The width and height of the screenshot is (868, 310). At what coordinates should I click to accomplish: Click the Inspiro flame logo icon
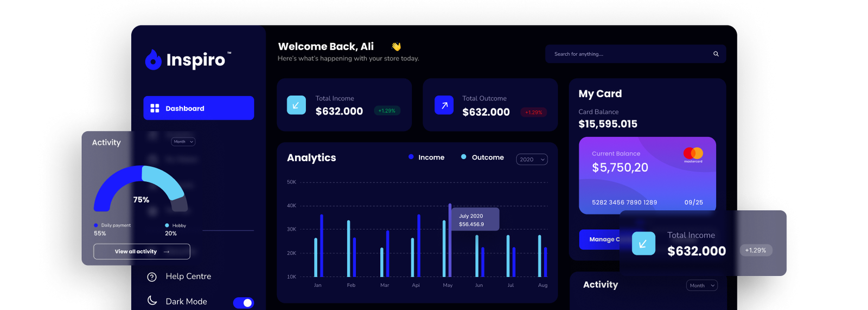click(154, 60)
